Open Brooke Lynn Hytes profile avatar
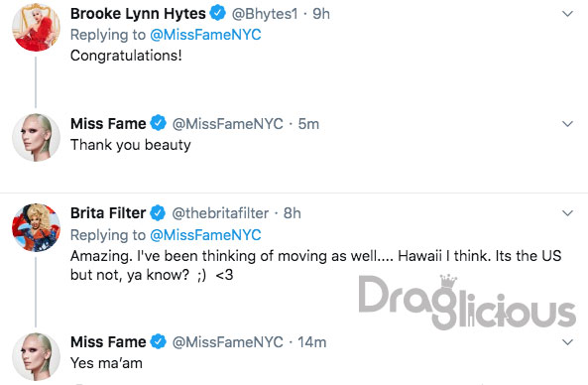This screenshot has height=385, width=588. coord(36,28)
